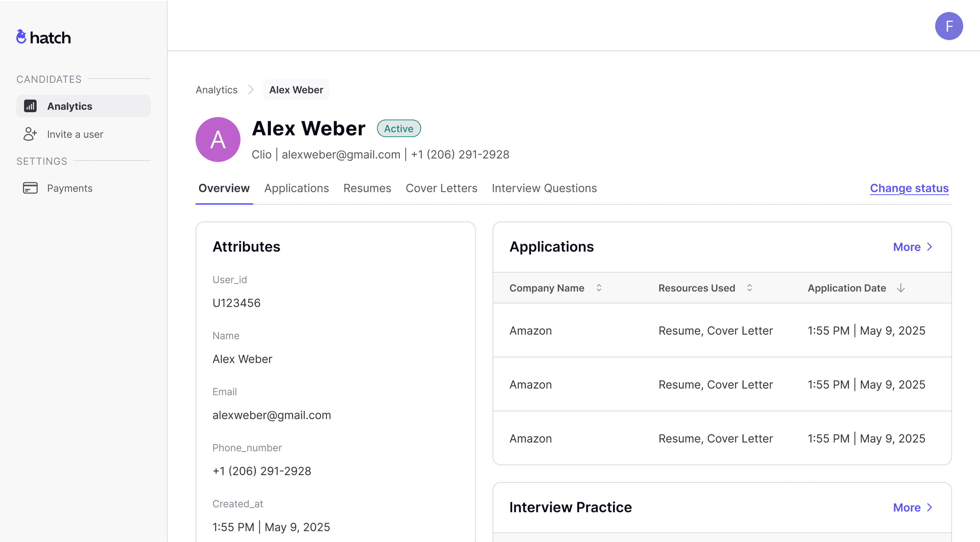
Task: Open the Interview Questions tab
Action: (544, 188)
